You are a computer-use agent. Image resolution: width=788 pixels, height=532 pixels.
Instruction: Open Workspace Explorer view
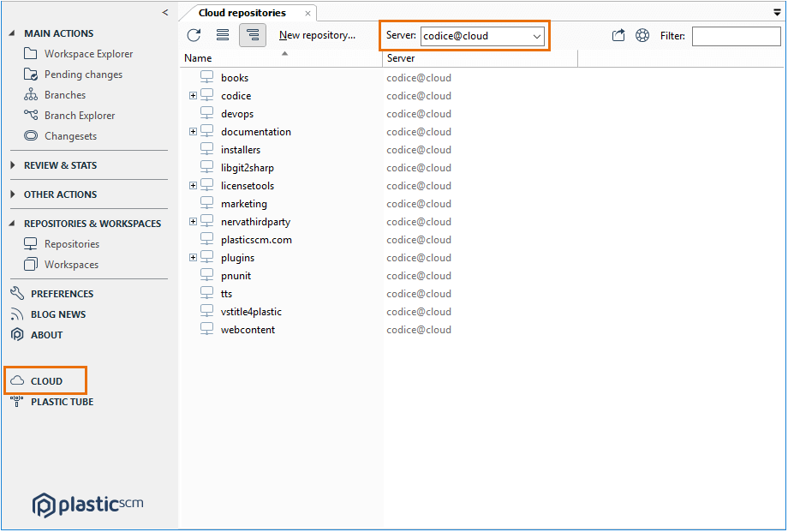(88, 54)
